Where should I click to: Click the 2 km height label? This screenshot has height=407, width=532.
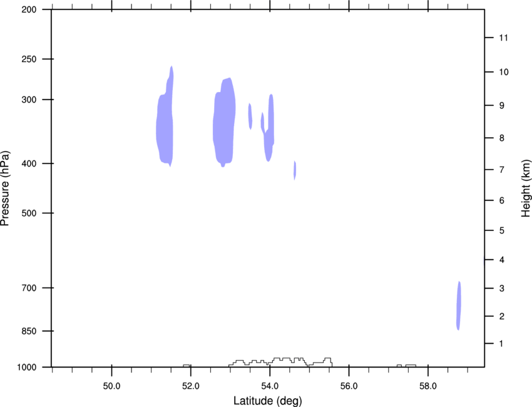pyautogui.click(x=502, y=316)
